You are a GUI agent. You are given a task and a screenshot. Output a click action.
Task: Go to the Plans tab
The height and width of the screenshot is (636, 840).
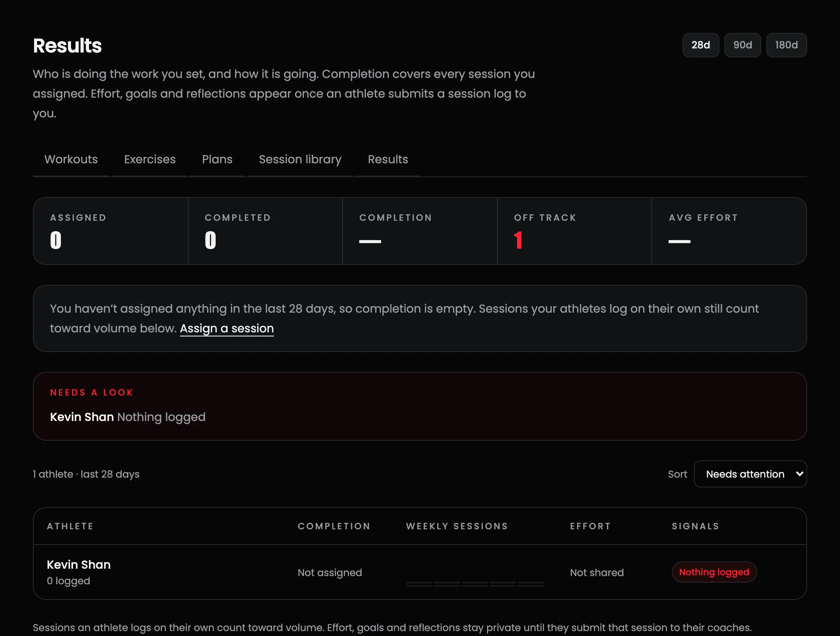click(217, 159)
